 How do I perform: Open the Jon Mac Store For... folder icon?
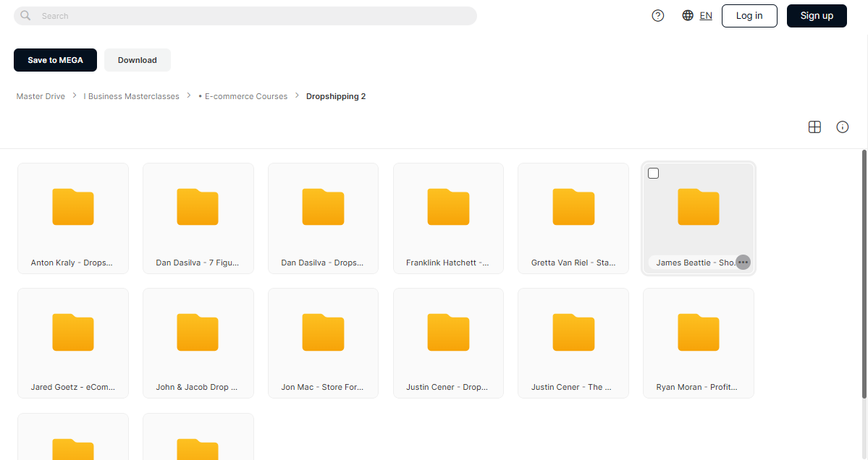(324, 332)
